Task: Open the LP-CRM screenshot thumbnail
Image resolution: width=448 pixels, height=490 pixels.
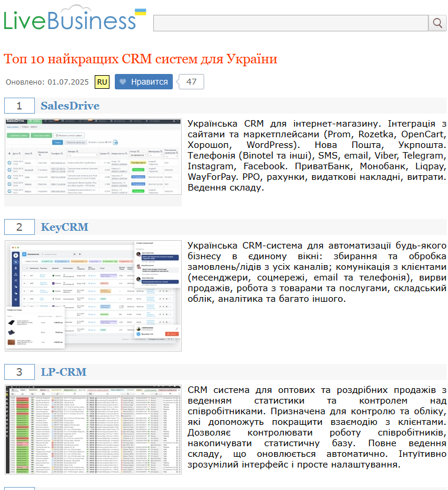Action: pyautogui.click(x=93, y=430)
